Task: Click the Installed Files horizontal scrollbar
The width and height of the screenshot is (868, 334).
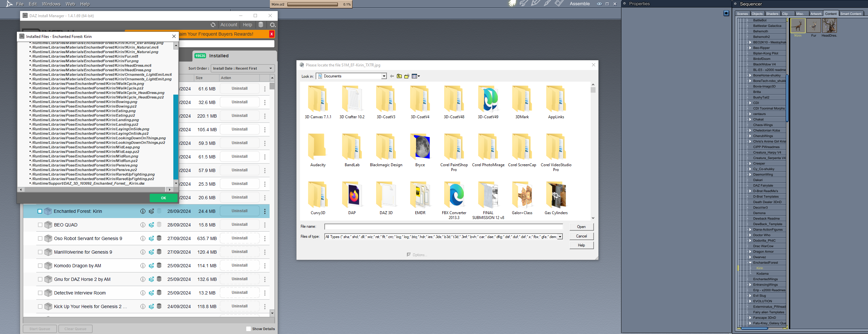Action: click(95, 190)
